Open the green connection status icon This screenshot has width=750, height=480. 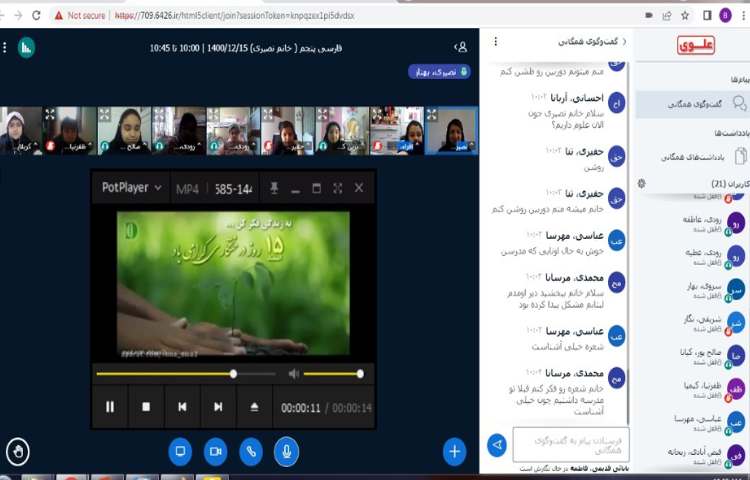click(x=26, y=47)
